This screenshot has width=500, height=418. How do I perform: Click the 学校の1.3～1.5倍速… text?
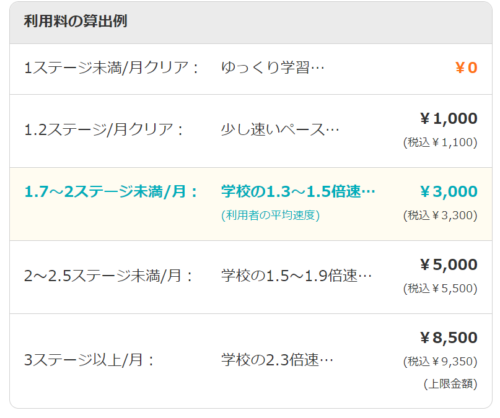tap(298, 192)
